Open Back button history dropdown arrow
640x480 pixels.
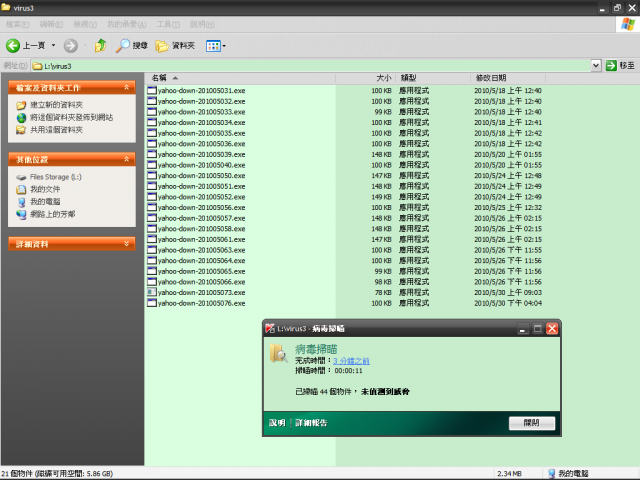coord(53,45)
